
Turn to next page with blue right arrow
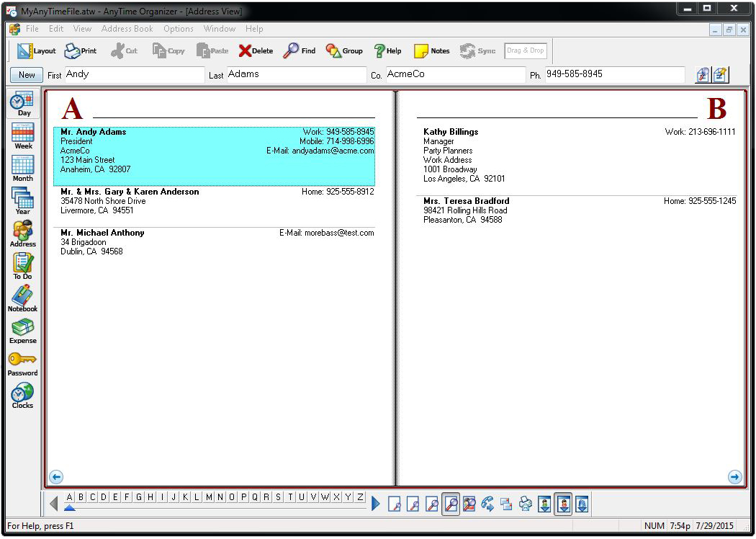[x=735, y=477]
